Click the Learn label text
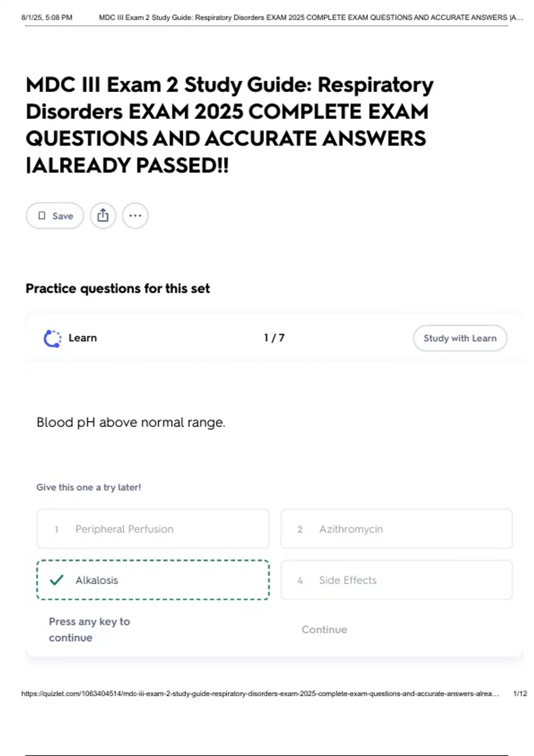The width and height of the screenshot is (534, 756). pyautogui.click(x=83, y=338)
